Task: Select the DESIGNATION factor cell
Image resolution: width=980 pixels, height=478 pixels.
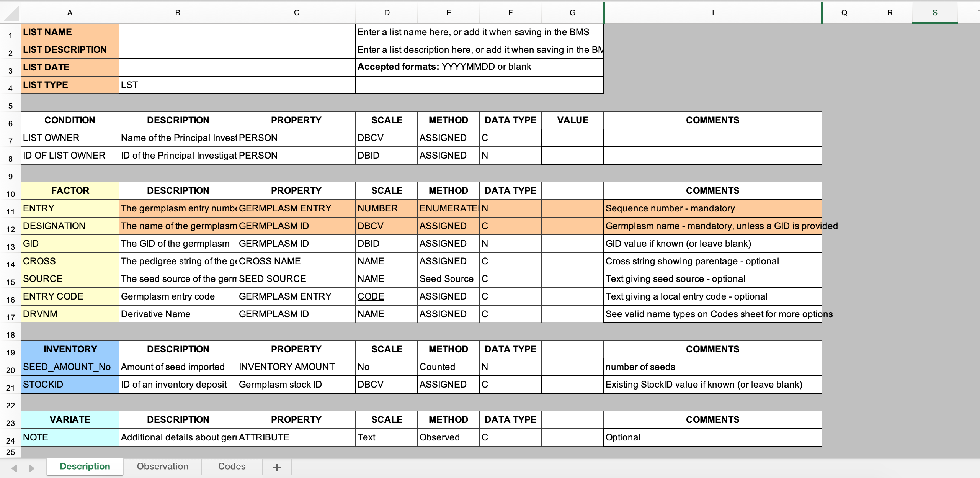Action: pyautogui.click(x=70, y=226)
